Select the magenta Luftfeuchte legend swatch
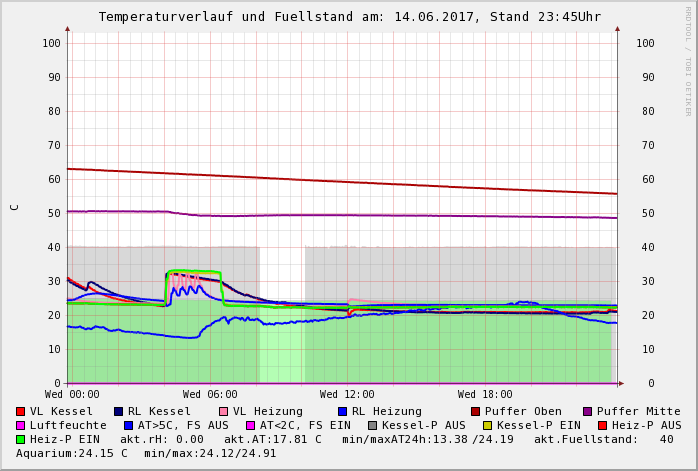This screenshot has height=471, width=698. coord(21,425)
